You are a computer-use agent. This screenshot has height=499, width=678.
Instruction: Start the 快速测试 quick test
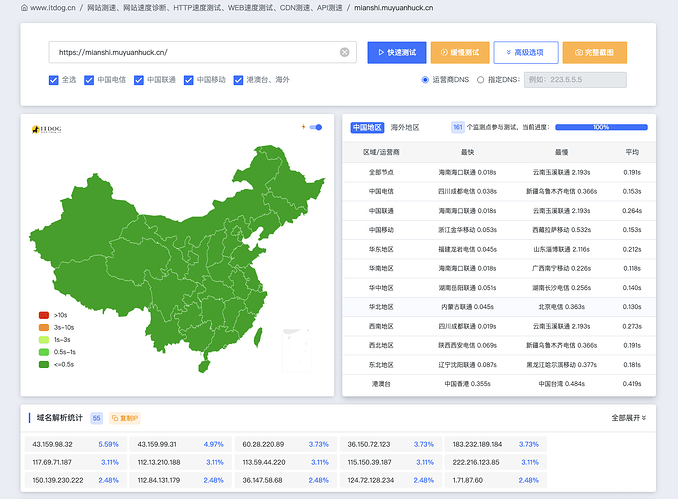tap(397, 52)
